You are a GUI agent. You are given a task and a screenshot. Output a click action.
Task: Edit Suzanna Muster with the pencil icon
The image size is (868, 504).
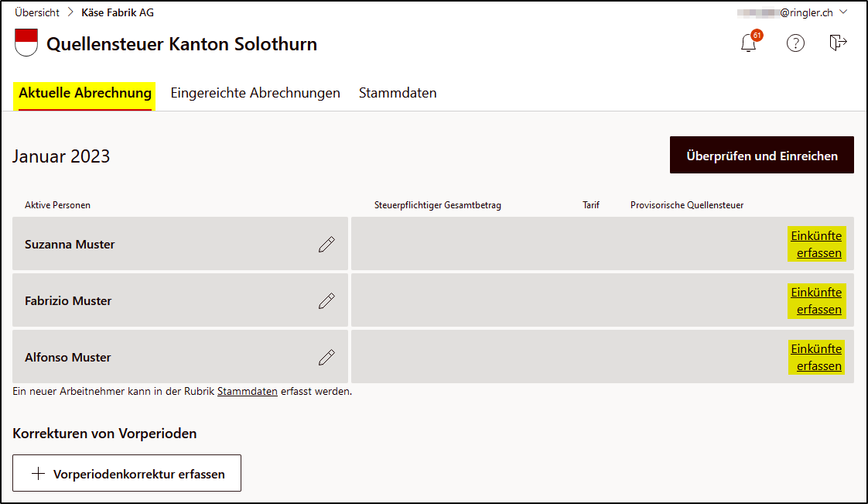(326, 244)
